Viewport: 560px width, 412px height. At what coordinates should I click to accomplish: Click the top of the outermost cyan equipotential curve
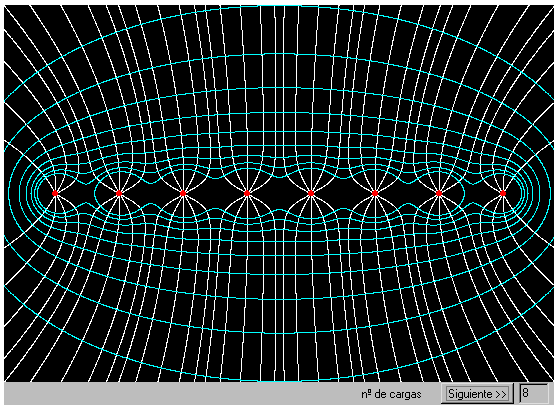coord(279,6)
